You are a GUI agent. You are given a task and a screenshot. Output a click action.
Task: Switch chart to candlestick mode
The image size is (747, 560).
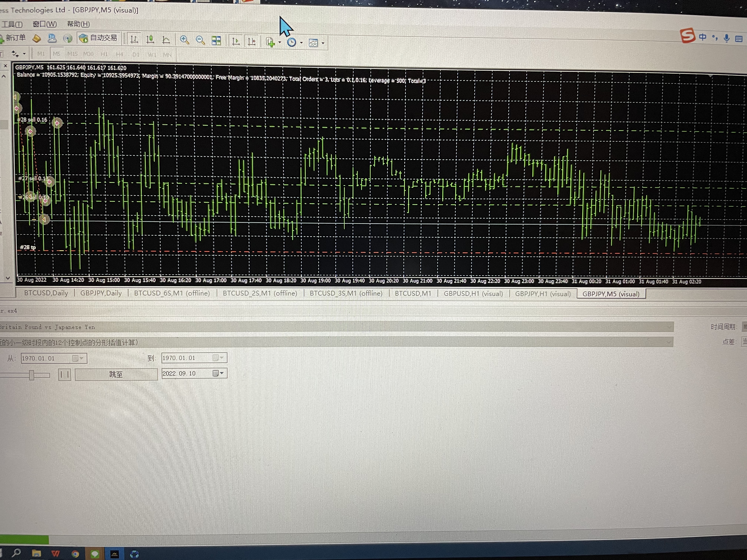tap(150, 39)
